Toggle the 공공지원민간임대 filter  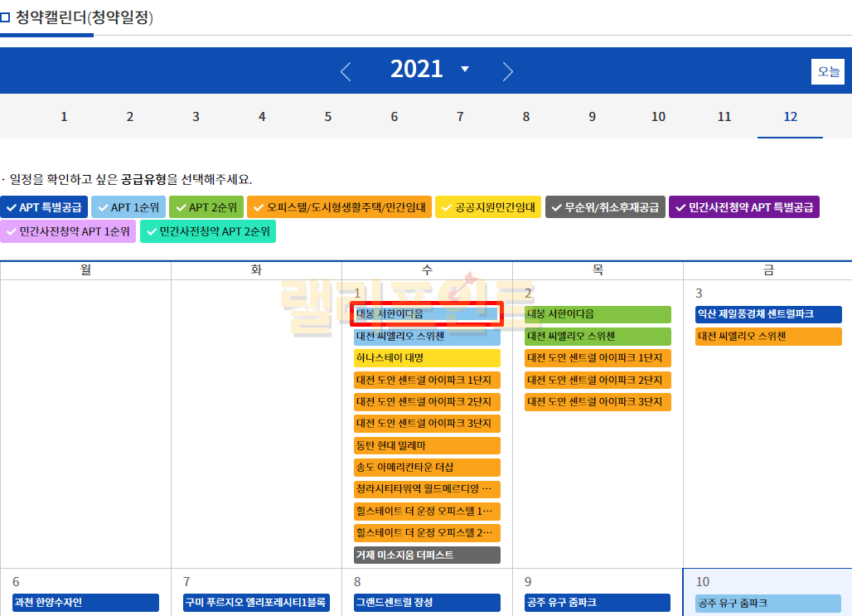tap(488, 207)
